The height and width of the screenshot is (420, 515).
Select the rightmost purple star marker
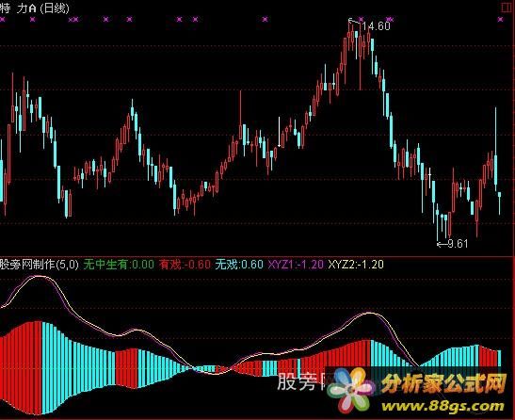click(500, 20)
